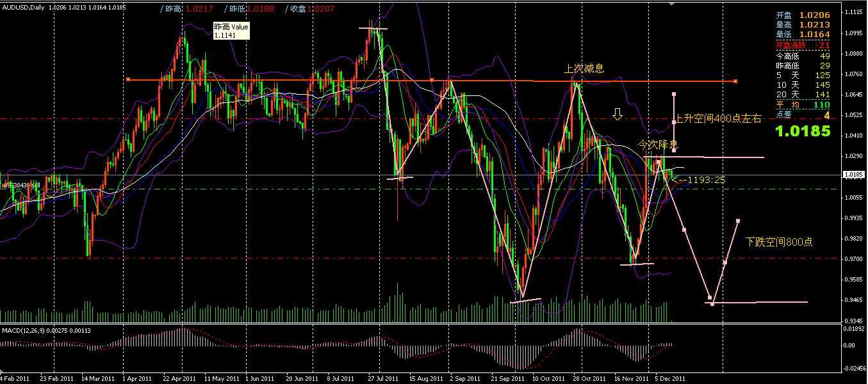Select the 上次减息 annotation text
The height and width of the screenshot is (384, 868).
[x=584, y=68]
